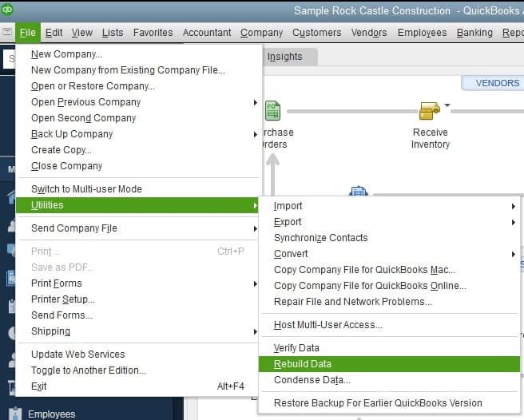Click Repair File and Network Problems

point(352,302)
